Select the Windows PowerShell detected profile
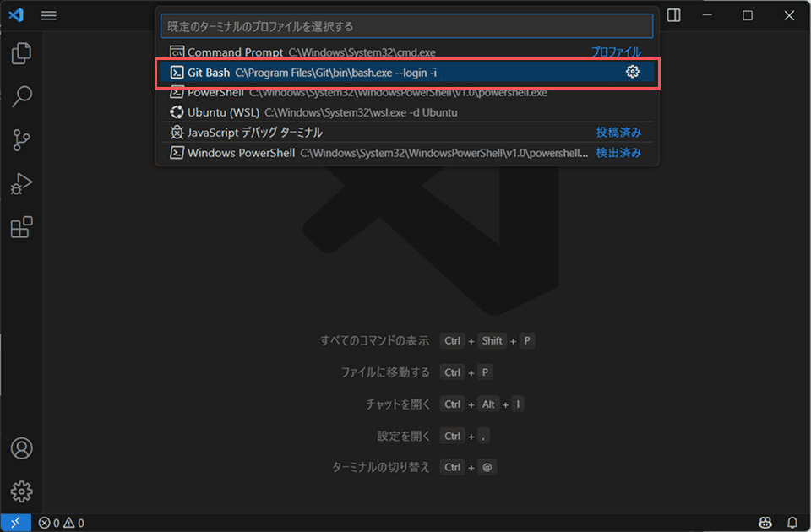The image size is (811, 532). click(406, 153)
